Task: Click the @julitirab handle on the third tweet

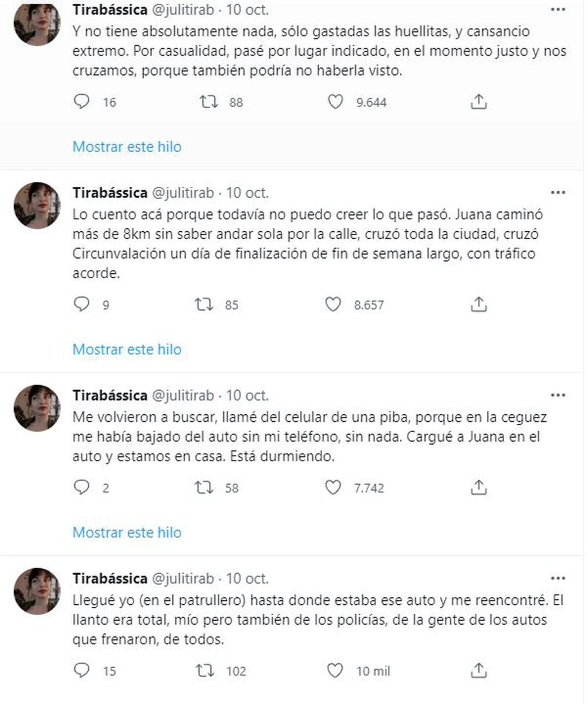Action: click(184, 396)
